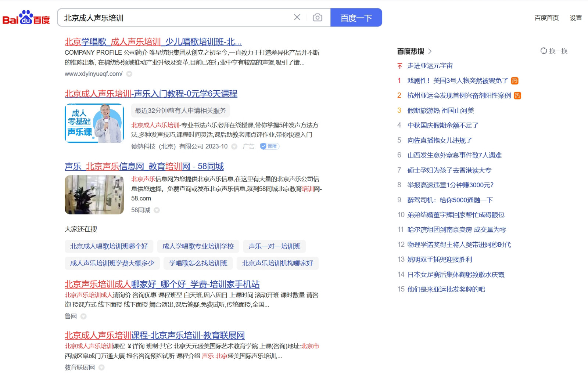Open 百度首页 link
The image size is (588, 373).
click(x=546, y=18)
